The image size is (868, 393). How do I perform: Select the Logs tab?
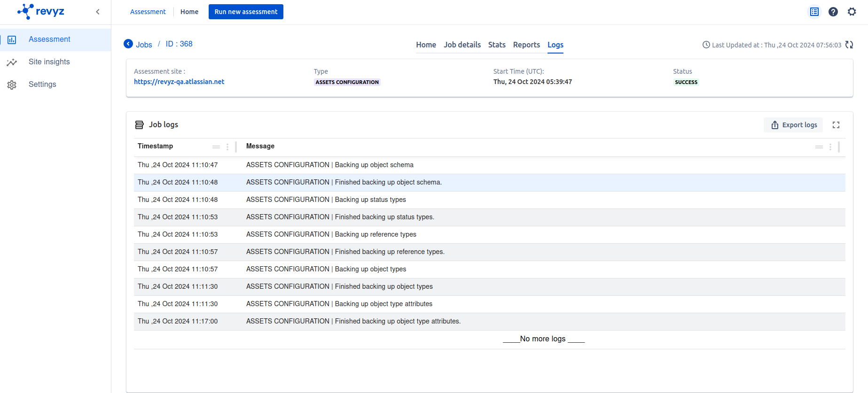coord(555,45)
